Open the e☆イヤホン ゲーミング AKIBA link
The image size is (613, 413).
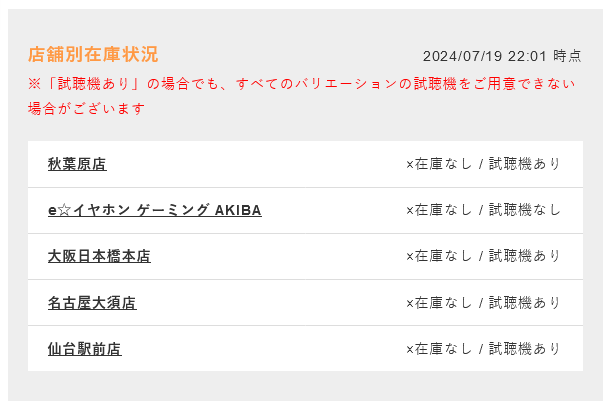[x=155, y=210]
